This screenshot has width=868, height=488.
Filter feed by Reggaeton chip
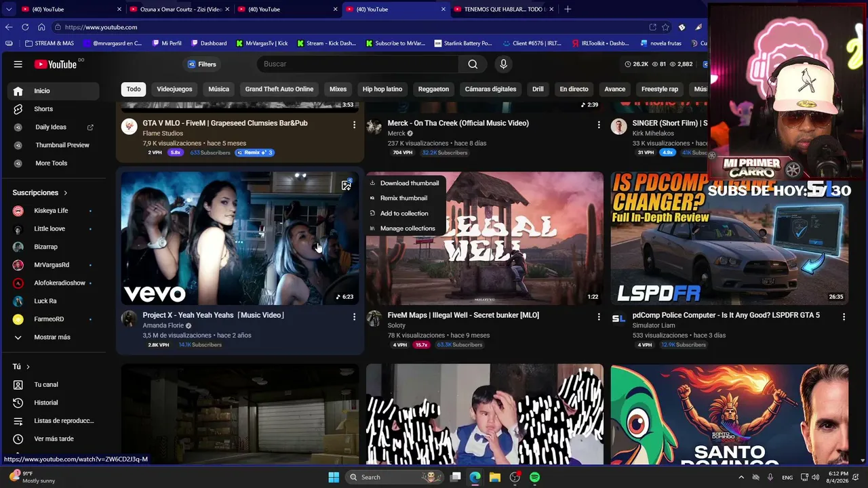pos(433,89)
